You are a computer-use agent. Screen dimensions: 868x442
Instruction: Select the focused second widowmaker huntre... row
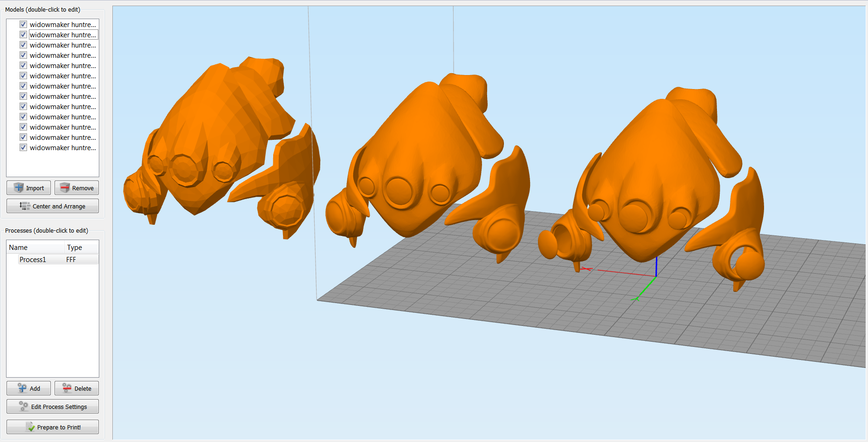click(63, 35)
